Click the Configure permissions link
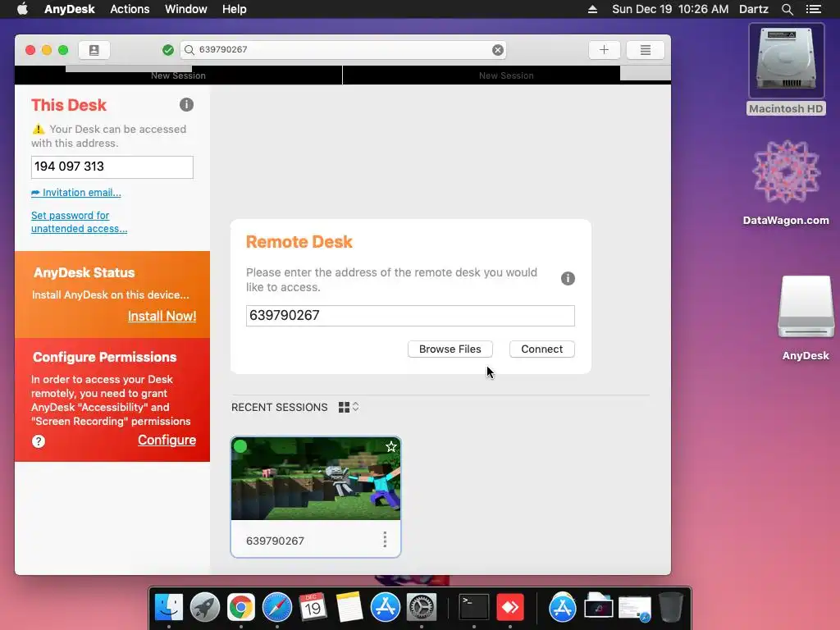 coord(167,440)
